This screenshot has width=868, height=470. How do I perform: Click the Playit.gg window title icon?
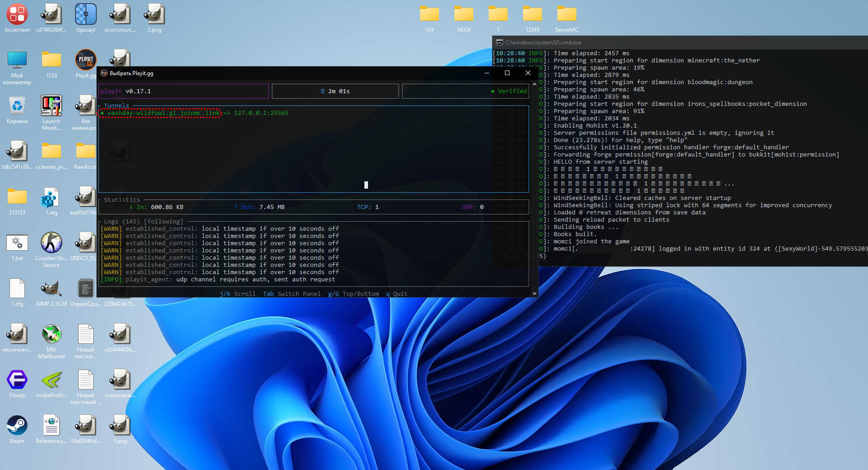point(104,73)
